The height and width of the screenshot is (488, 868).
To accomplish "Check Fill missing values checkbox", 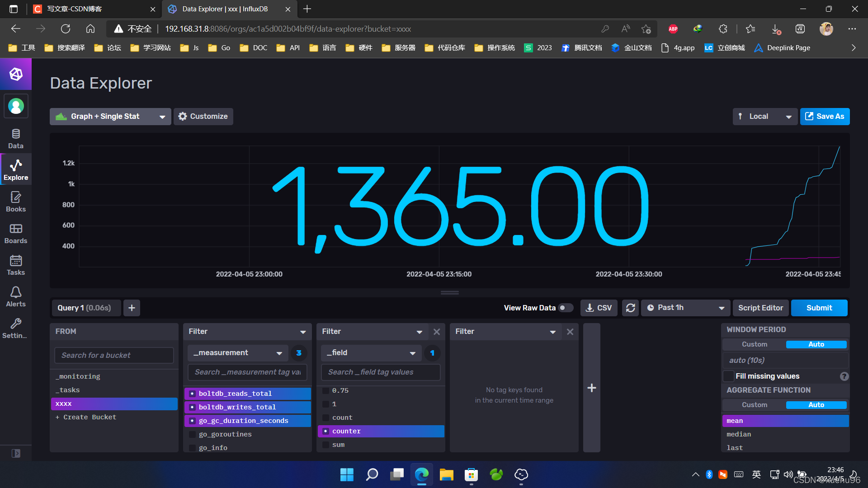I will pyautogui.click(x=728, y=376).
